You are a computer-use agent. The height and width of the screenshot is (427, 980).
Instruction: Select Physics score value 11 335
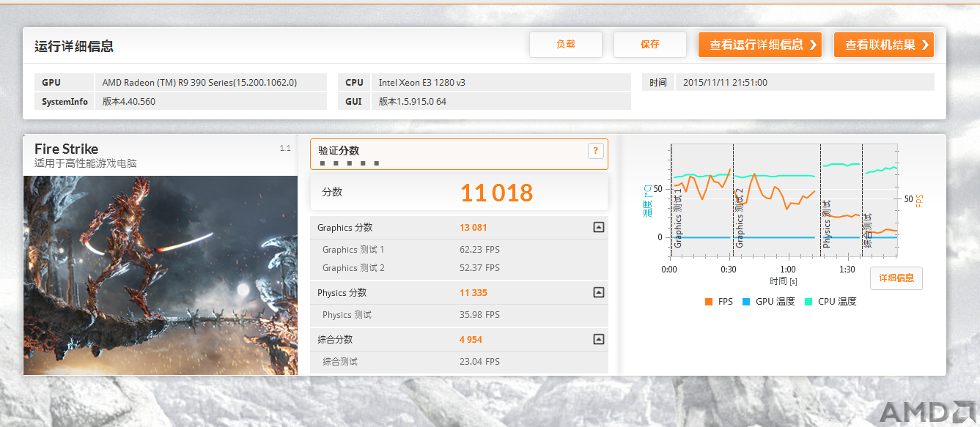tap(474, 293)
